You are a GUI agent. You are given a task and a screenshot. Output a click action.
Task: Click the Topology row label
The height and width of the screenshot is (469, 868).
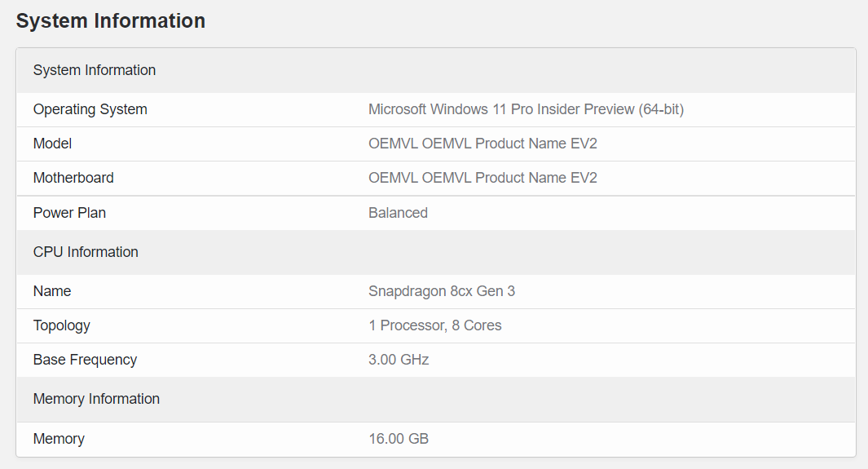pyautogui.click(x=62, y=325)
